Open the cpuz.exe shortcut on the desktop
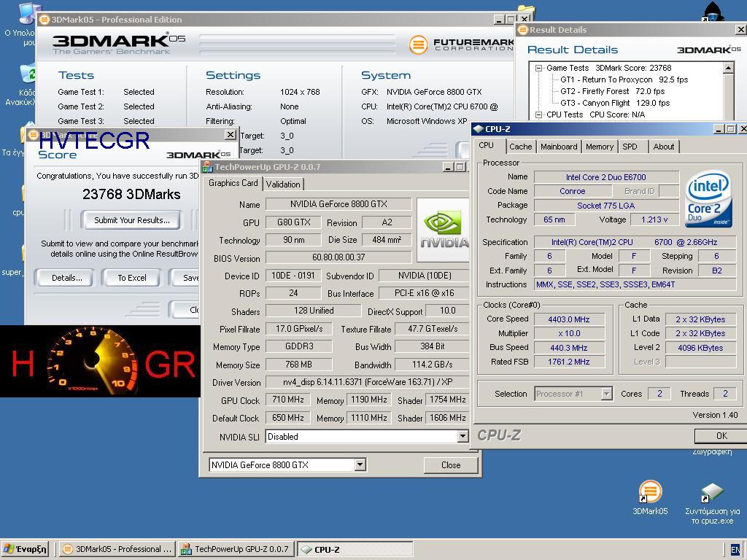Image resolution: width=747 pixels, height=560 pixels. coord(712,492)
